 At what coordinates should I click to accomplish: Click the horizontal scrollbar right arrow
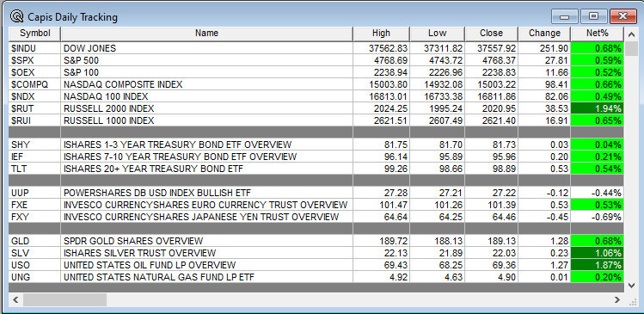coord(616,300)
